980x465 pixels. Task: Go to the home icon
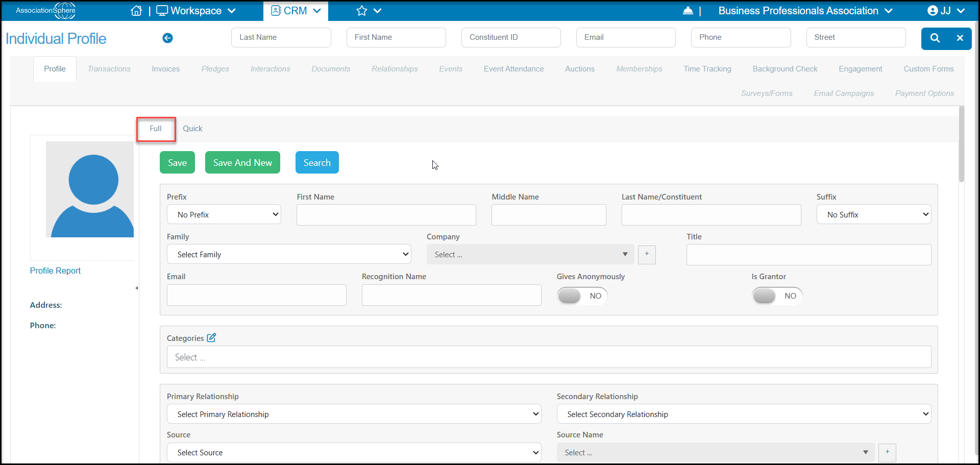pyautogui.click(x=136, y=11)
